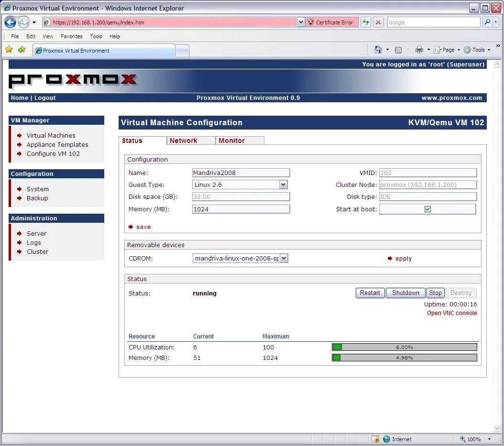Open Virtual Machines in VM Manager
Screen dimensions: 504x446
(x=51, y=136)
